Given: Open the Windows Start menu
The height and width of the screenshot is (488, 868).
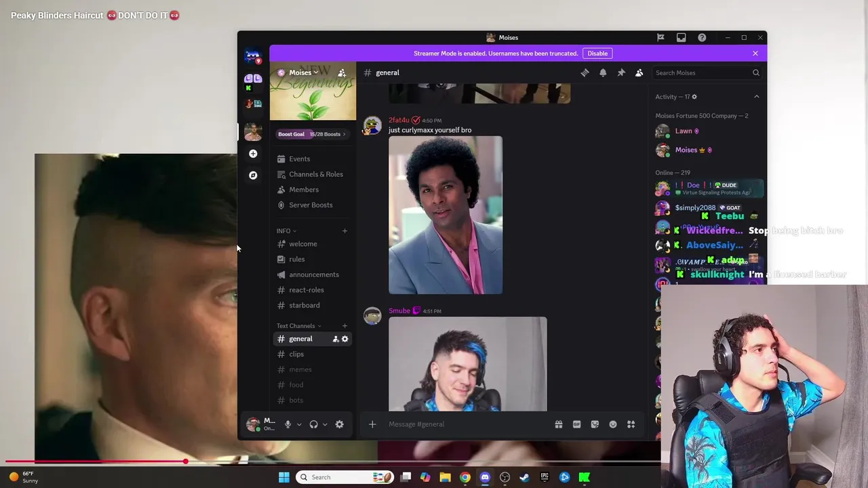Looking at the screenshot, I should [x=284, y=477].
